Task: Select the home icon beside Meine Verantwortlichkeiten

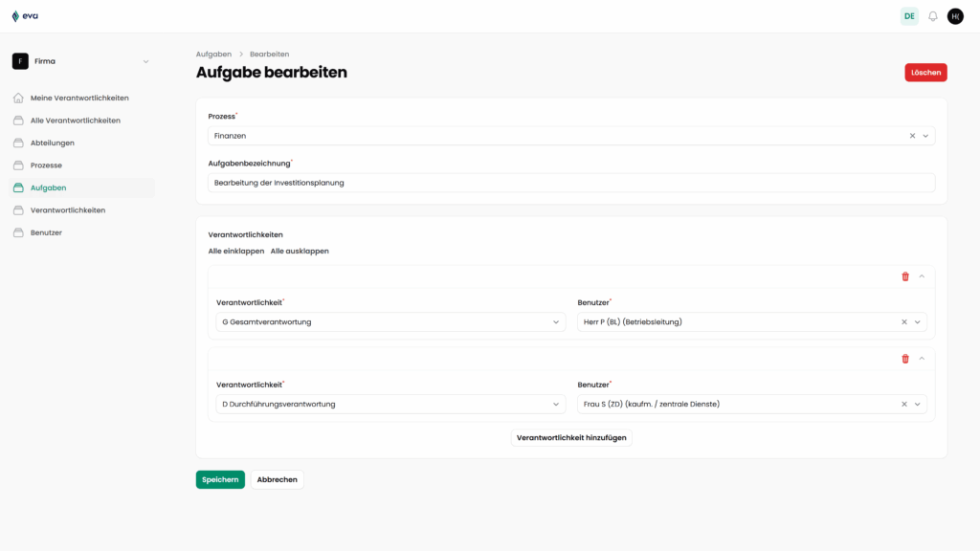Action: coord(17,97)
